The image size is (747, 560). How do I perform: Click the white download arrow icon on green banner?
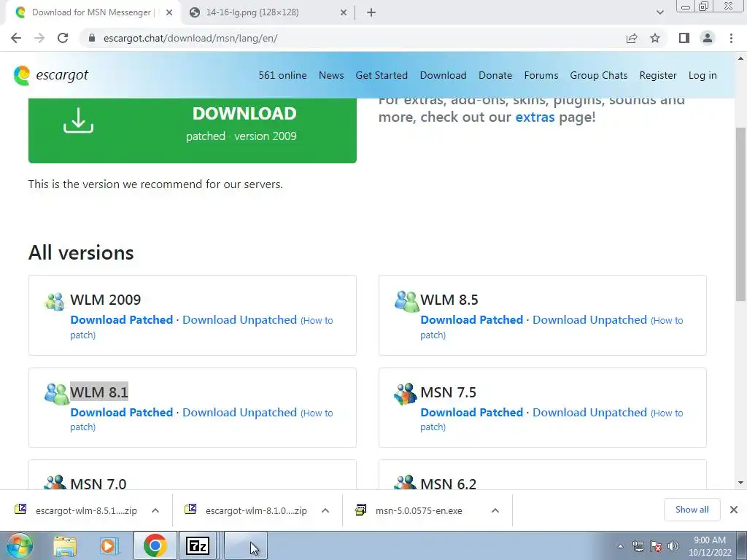[79, 120]
